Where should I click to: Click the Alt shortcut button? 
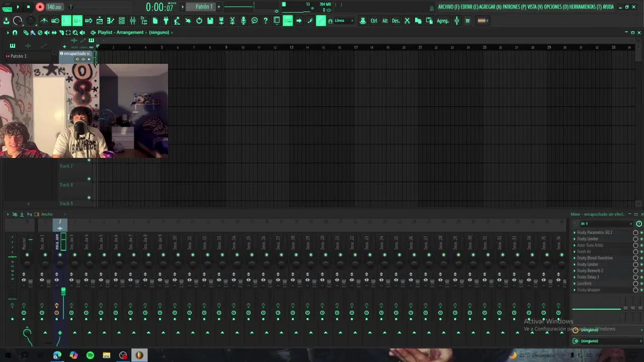385,21
